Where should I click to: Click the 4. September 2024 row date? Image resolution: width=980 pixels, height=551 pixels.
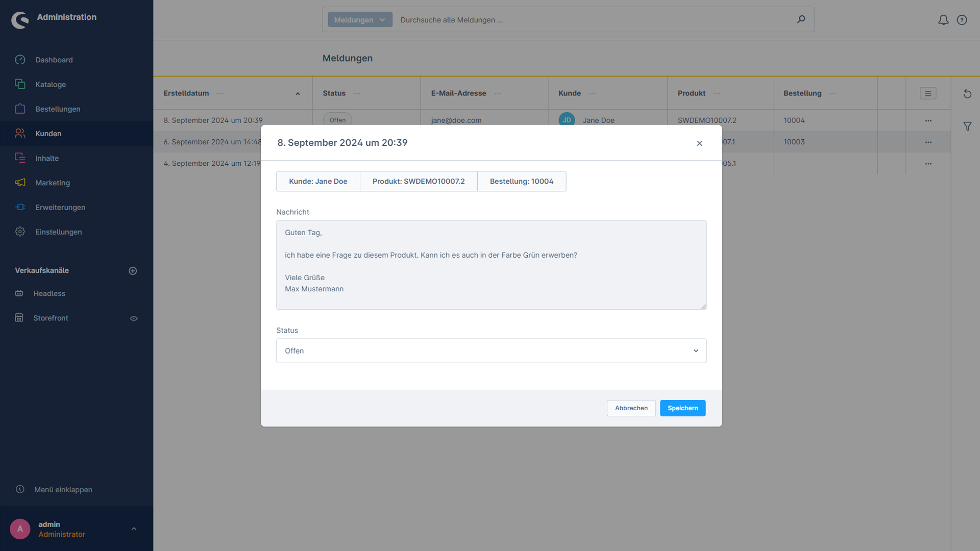(212, 163)
